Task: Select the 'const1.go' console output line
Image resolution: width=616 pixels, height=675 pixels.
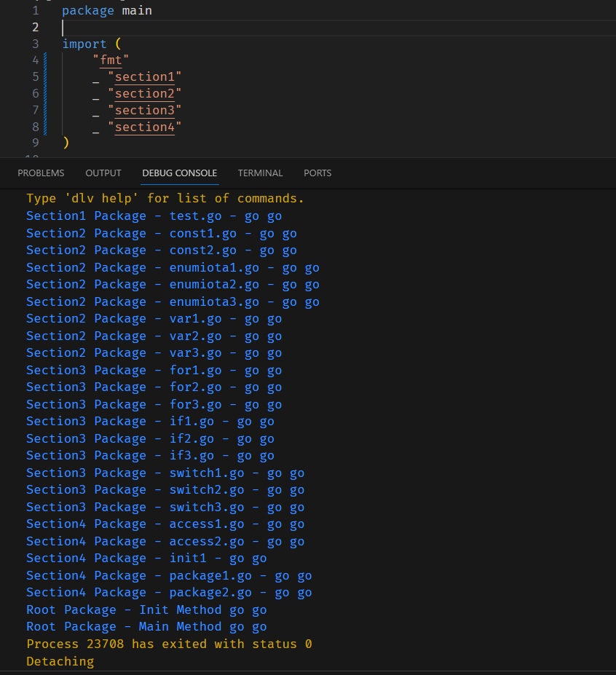Action: 162,233
